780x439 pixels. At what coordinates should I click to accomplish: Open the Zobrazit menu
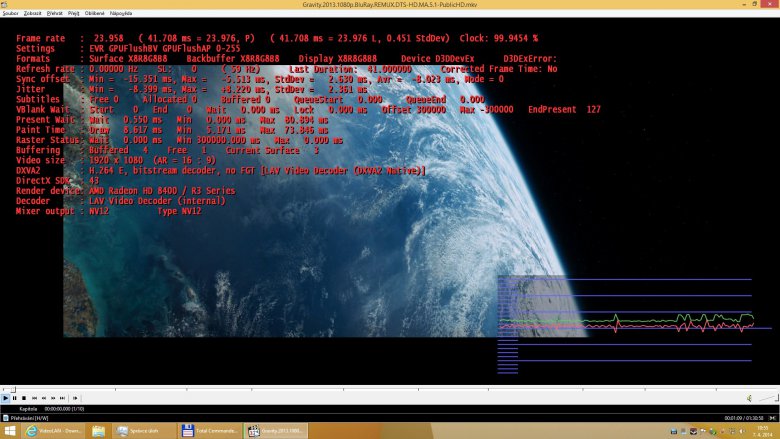tap(32, 13)
